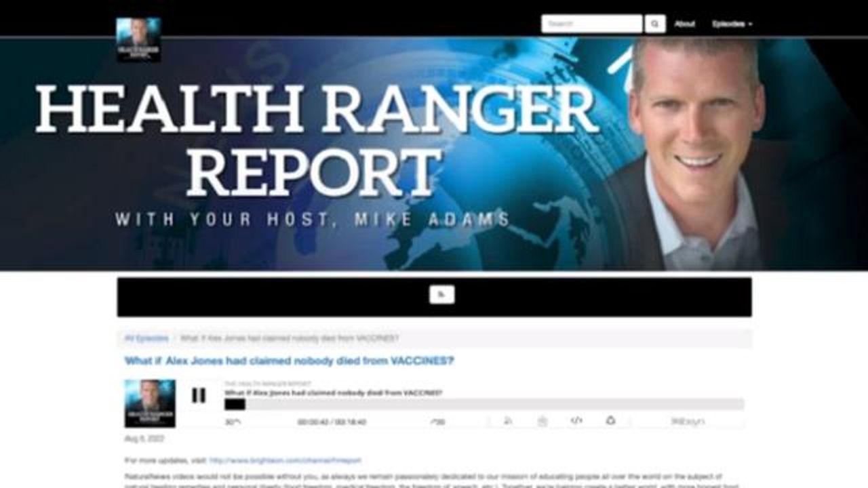
Task: Click the Search input field
Action: pos(591,24)
